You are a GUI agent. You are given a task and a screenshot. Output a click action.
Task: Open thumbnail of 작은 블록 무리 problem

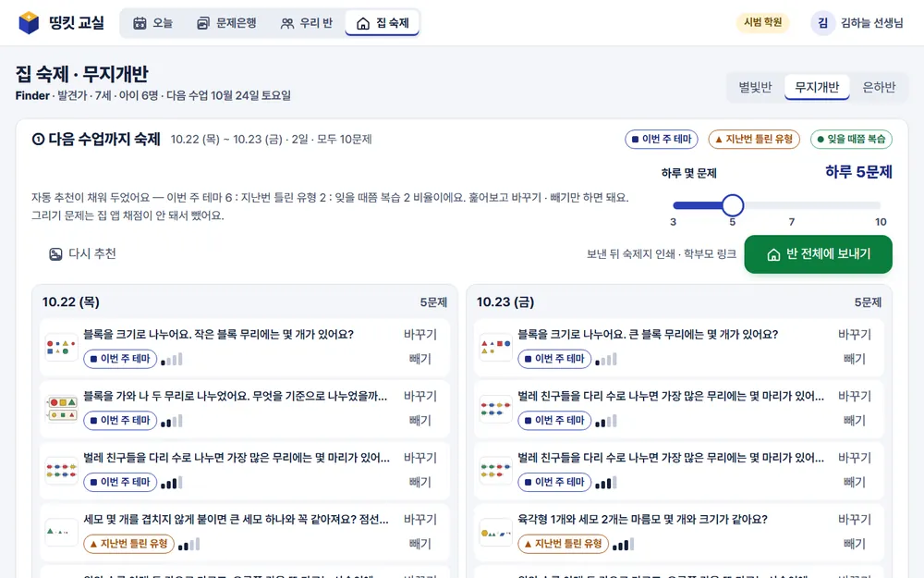61,348
